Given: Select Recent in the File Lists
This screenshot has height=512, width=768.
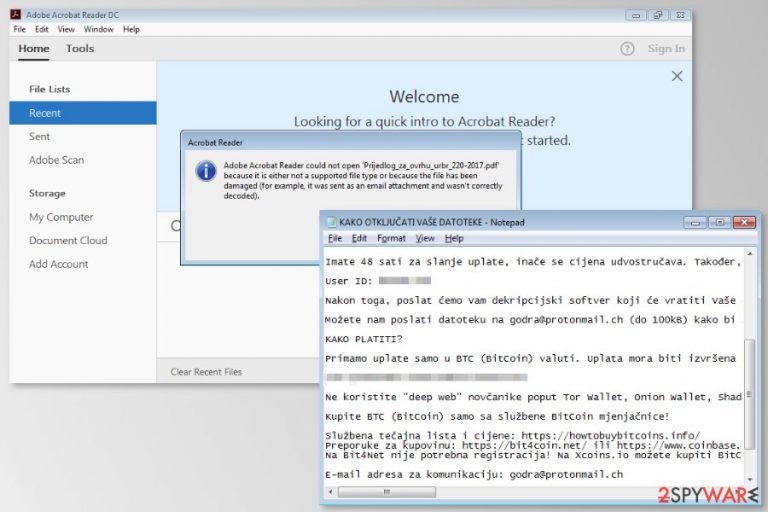Looking at the screenshot, I should click(83, 113).
